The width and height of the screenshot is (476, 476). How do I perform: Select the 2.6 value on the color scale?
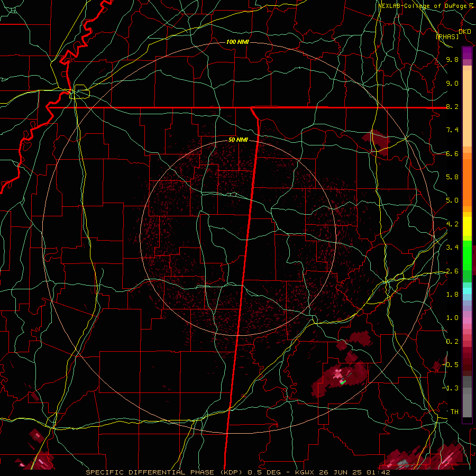point(452,271)
